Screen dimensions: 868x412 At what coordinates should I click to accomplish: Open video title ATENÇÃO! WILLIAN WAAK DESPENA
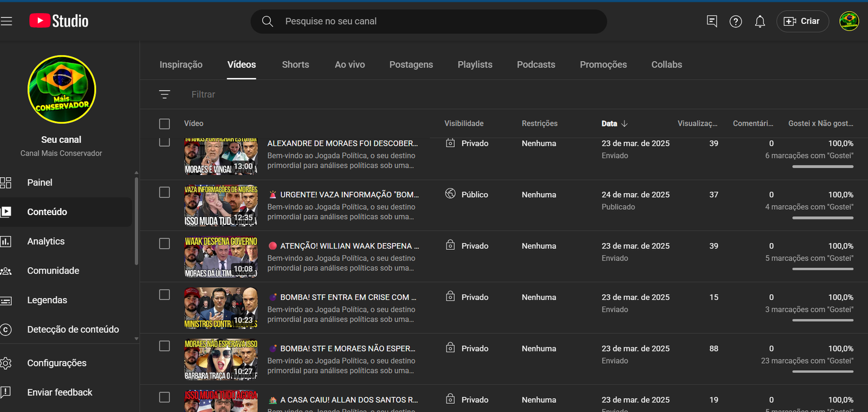(344, 246)
